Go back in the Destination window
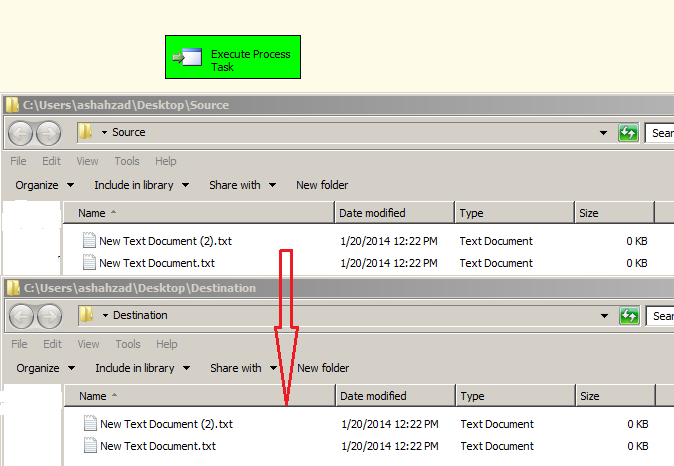 (x=21, y=316)
